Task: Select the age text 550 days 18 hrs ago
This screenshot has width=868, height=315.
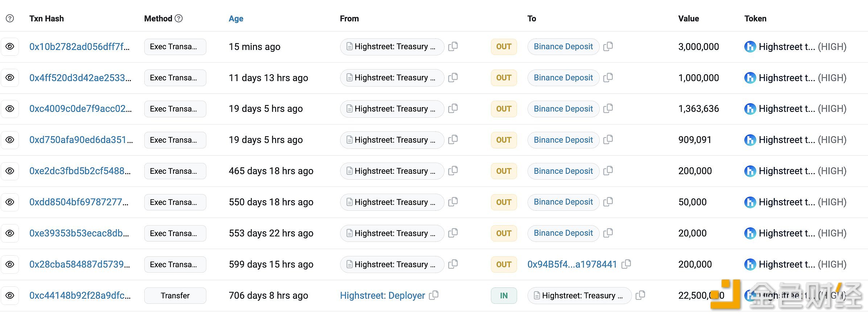Action: pyautogui.click(x=271, y=202)
